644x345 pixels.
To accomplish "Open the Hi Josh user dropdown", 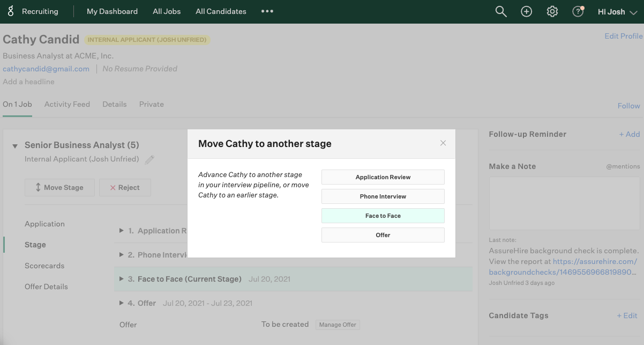I will pos(617,11).
